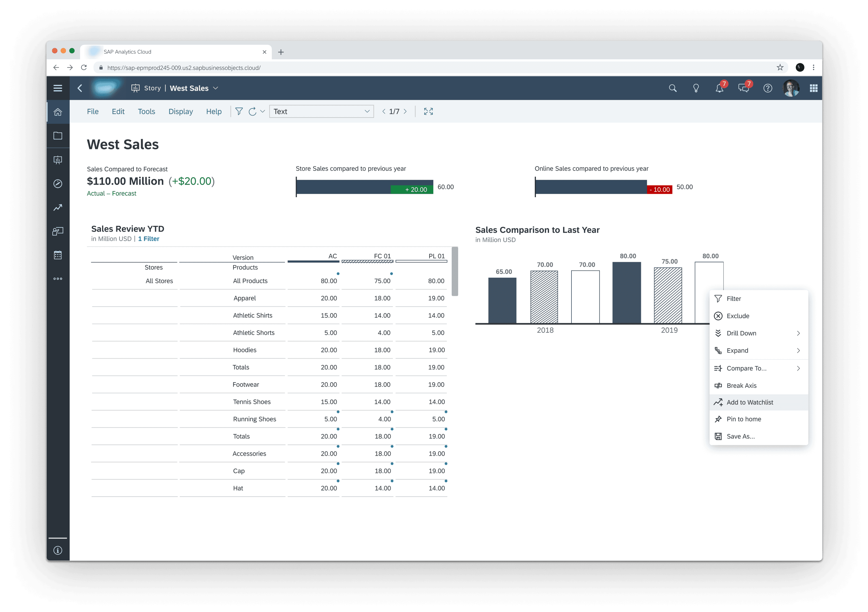Go to the next story page
Screen dimensions: 868x612
[405, 111]
